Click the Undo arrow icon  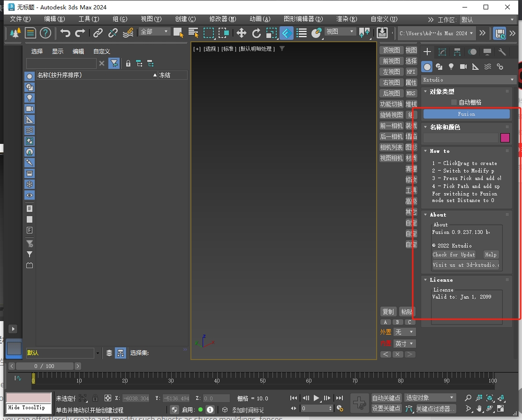tap(66, 33)
